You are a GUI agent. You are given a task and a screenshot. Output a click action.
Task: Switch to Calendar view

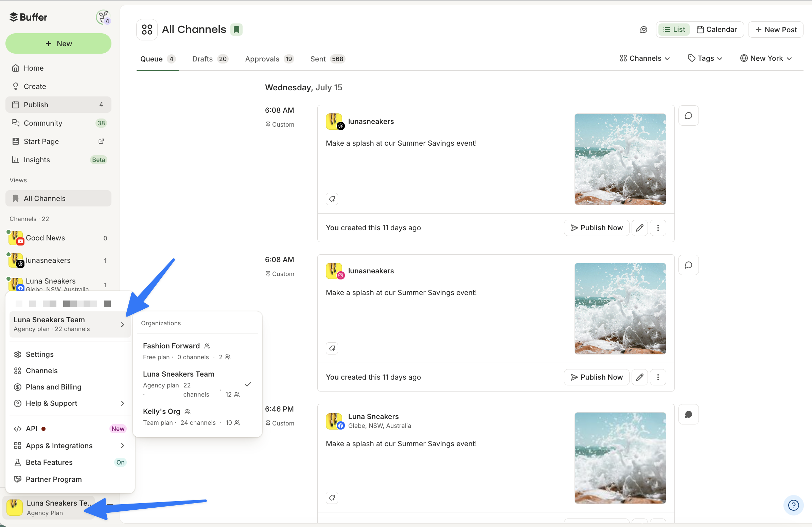pos(717,30)
